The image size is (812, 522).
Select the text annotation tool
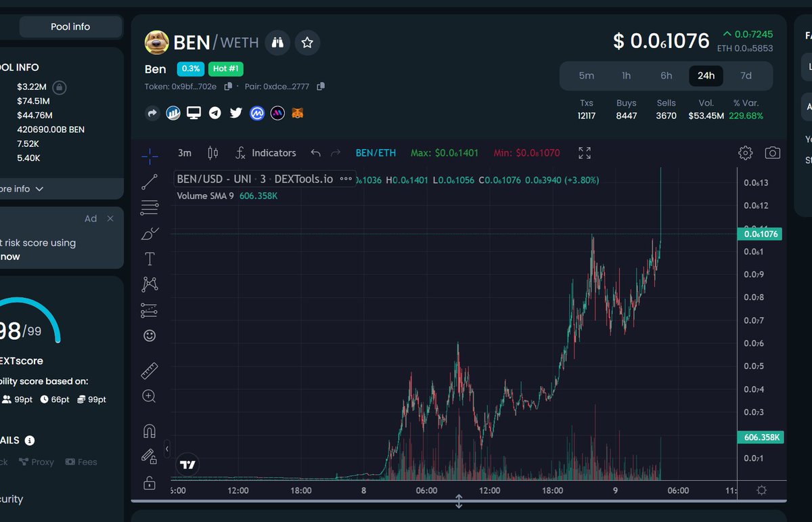coord(150,259)
